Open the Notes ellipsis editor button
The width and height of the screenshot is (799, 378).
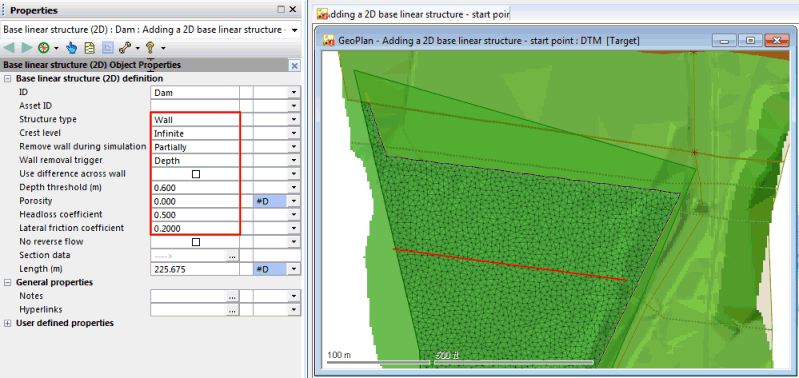point(232,296)
